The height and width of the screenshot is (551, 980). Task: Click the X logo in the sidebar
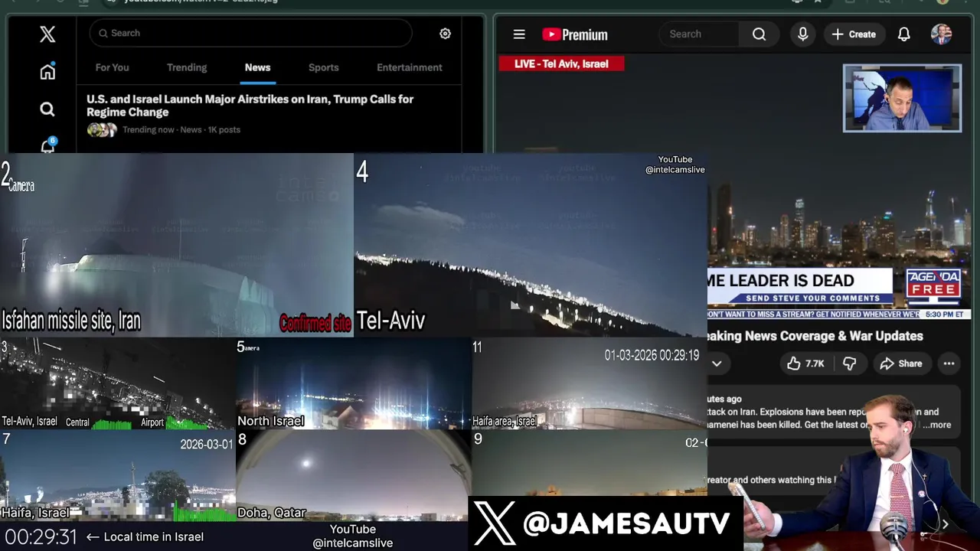pos(47,34)
